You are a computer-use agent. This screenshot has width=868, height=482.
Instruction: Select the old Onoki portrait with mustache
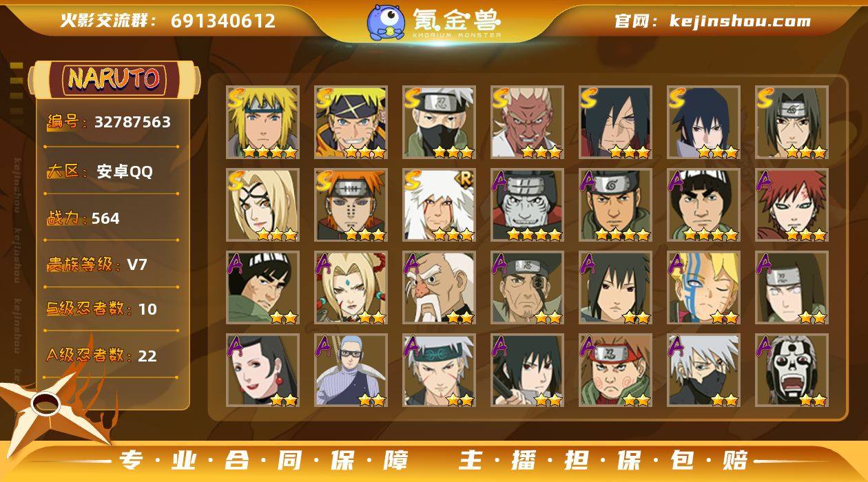[439, 288]
